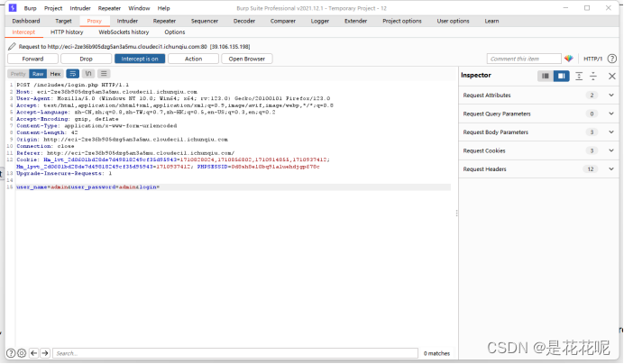This screenshot has height=364, width=624.
Task: Open the Help menu
Action: tap(163, 8)
